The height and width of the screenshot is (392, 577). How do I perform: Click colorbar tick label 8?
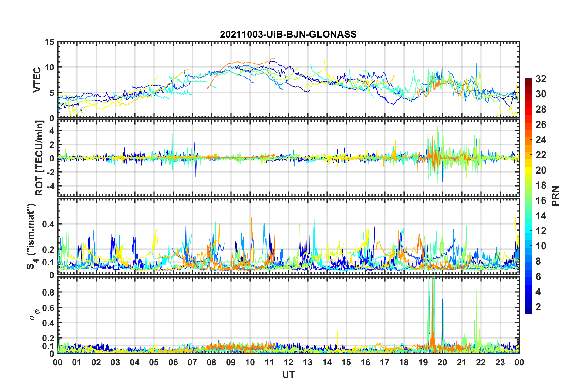[538, 261]
